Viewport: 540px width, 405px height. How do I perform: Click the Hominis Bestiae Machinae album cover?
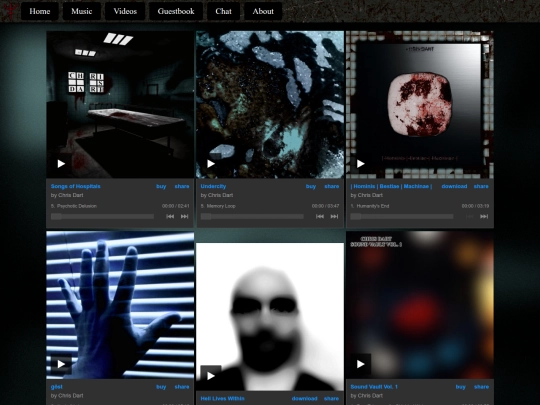420,105
